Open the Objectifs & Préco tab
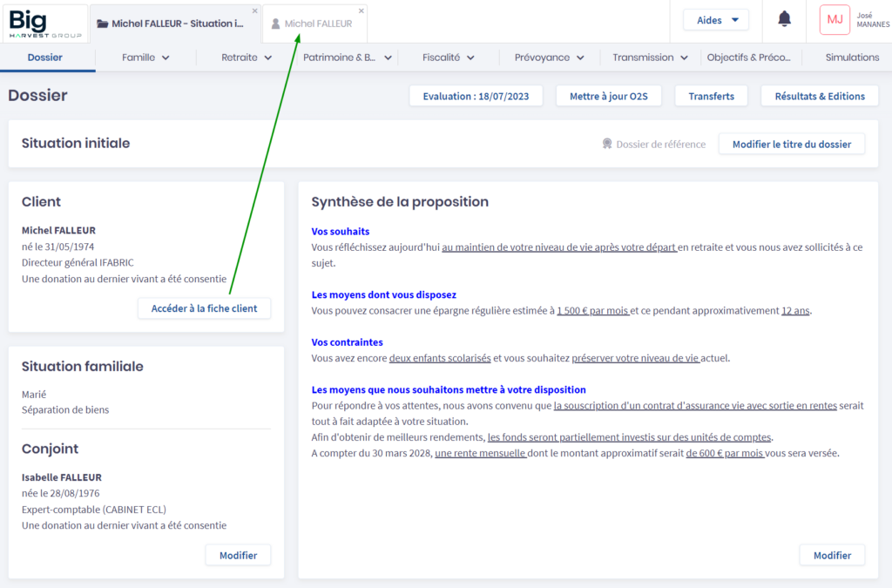 [x=748, y=57]
